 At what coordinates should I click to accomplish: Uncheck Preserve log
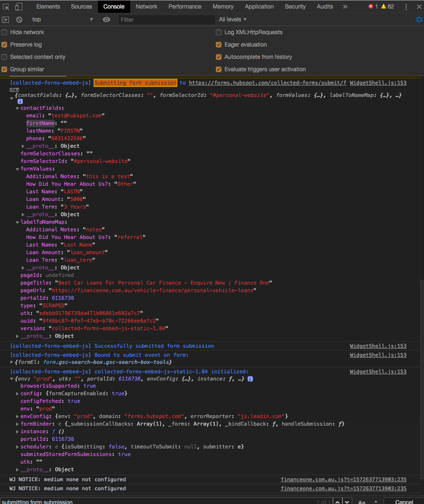pos(4,45)
